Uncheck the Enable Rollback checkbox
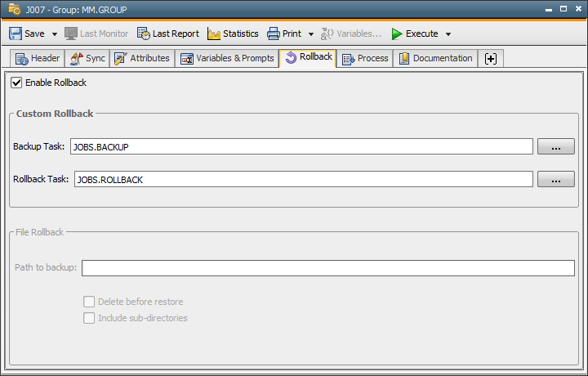Screen dimensions: 588x376 point(16,83)
